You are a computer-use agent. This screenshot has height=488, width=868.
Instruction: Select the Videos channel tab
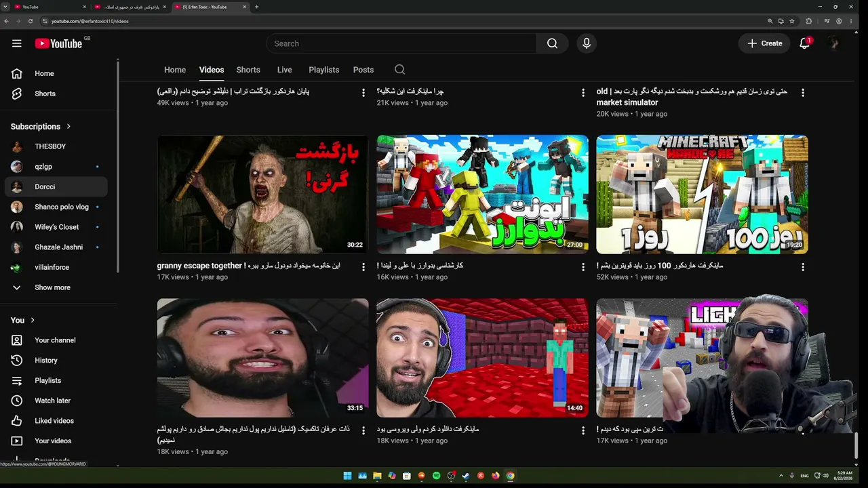[x=212, y=70]
